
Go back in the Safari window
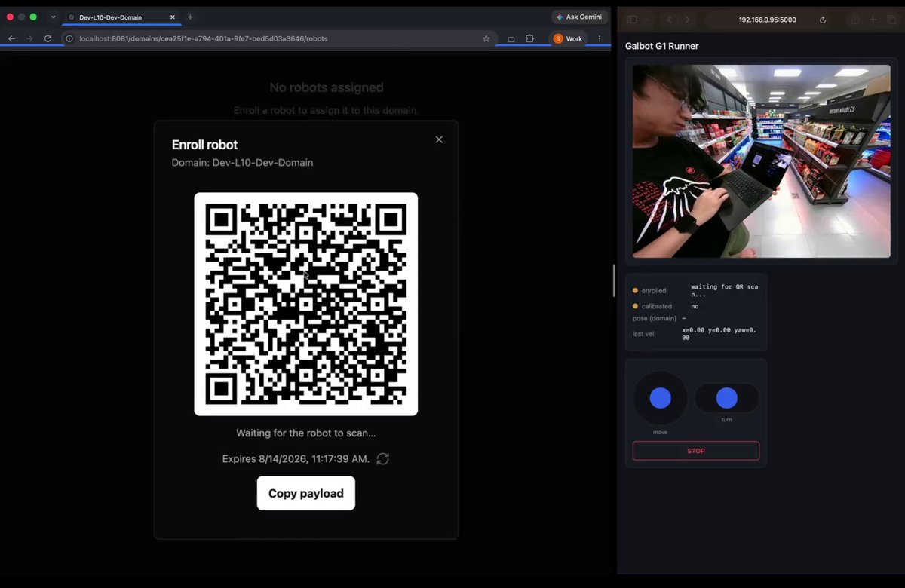click(669, 20)
